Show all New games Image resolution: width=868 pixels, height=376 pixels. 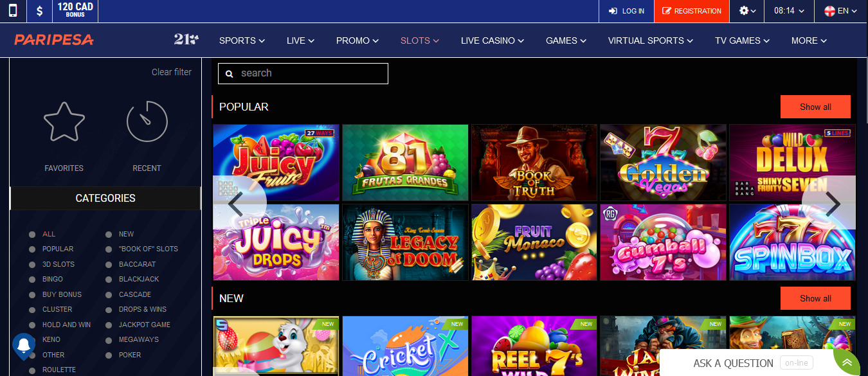(815, 298)
